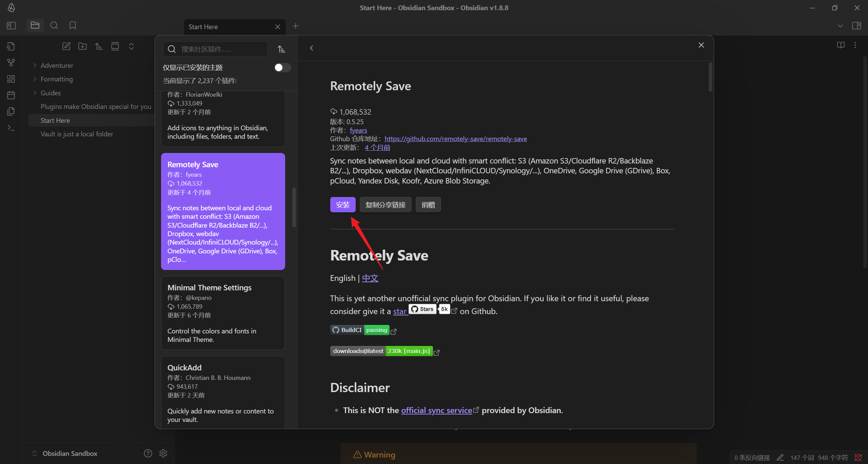Image resolution: width=868 pixels, height=464 pixels.
Task: Click auto-reveal current file icon
Action: click(115, 46)
